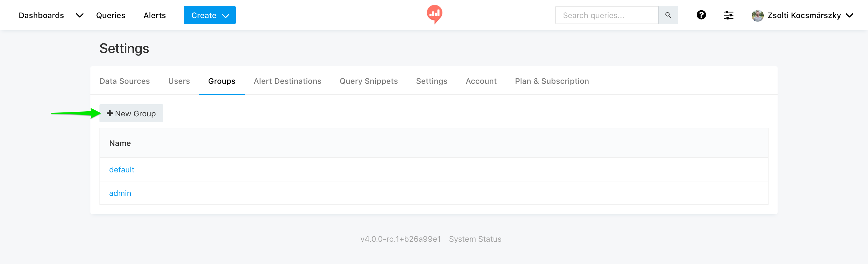Screen dimensions: 868x264
Task: Open the default group link
Action: (x=122, y=170)
